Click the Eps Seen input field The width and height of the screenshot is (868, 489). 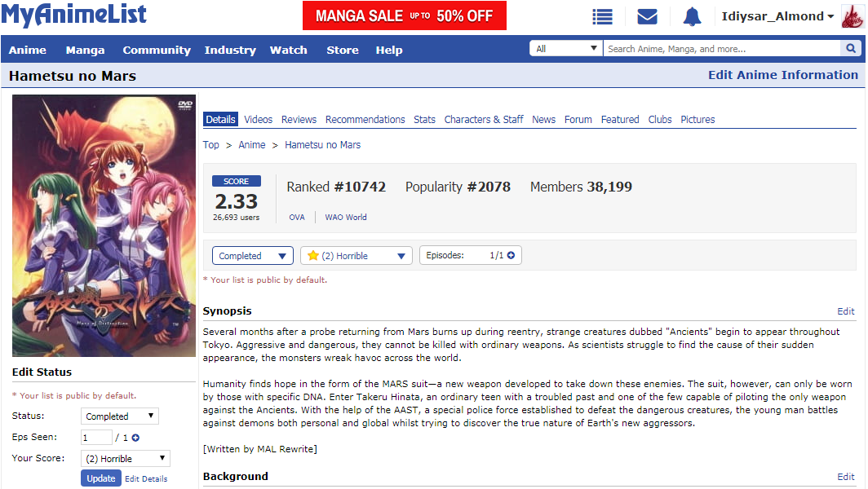[96, 438]
